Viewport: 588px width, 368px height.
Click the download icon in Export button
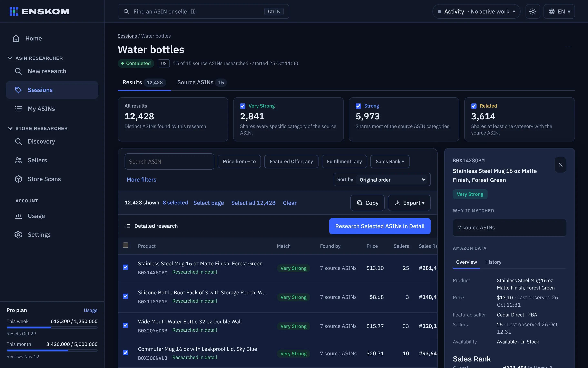397,203
